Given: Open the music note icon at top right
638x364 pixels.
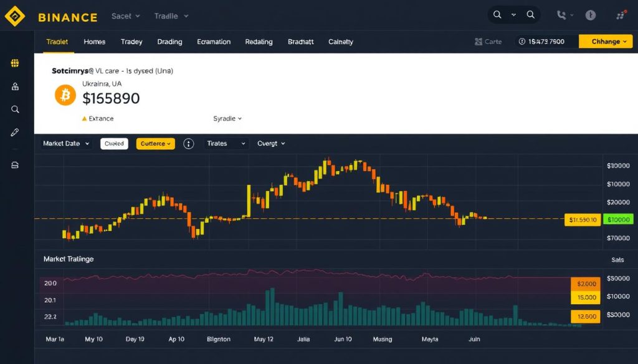Looking at the screenshot, I should click(x=621, y=16).
